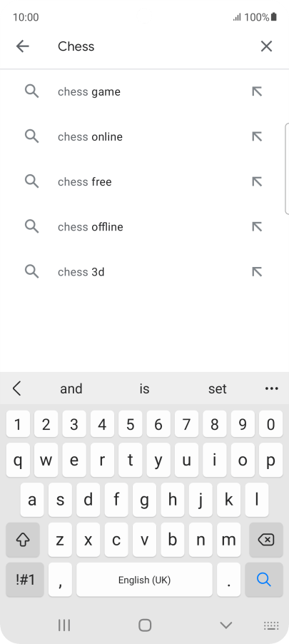The height and width of the screenshot is (644, 289).
Task: Open recent apps from navigation bar
Action: [64, 625]
